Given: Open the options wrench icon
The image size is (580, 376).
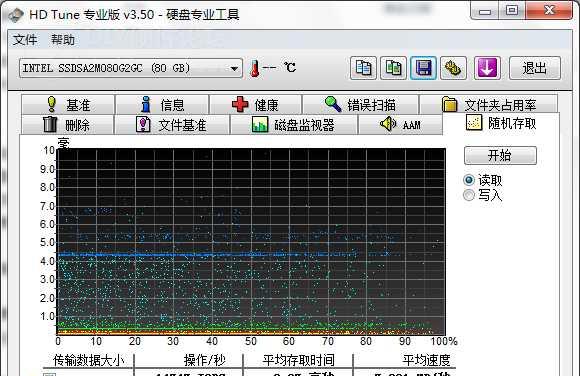Looking at the screenshot, I should click(453, 68).
